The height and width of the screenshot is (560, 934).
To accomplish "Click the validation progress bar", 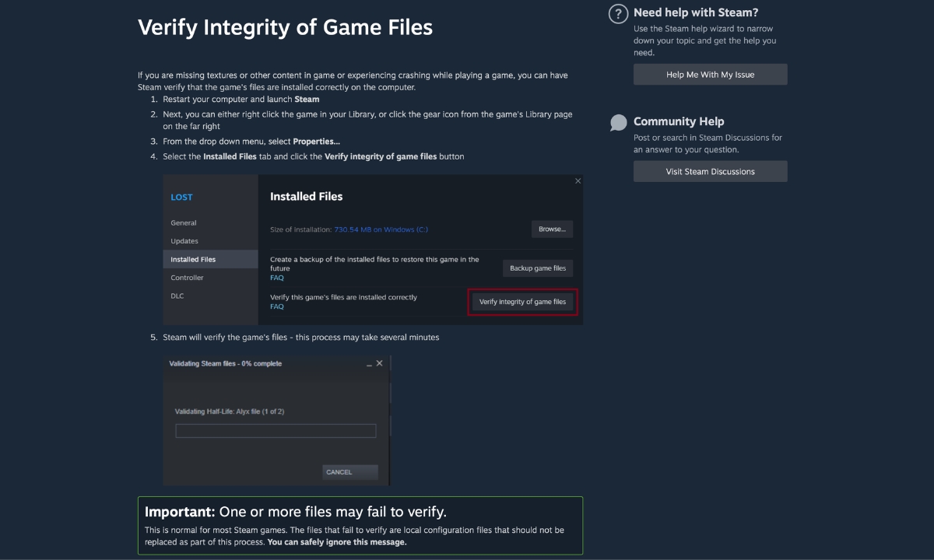I will click(276, 431).
